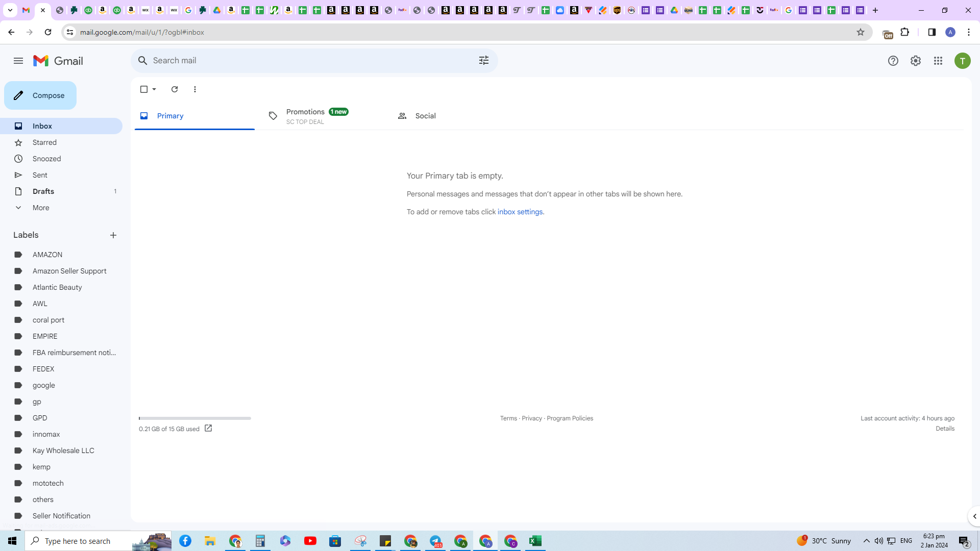This screenshot has height=551, width=980.
Task: Show search options filter icon
Action: tap(484, 61)
